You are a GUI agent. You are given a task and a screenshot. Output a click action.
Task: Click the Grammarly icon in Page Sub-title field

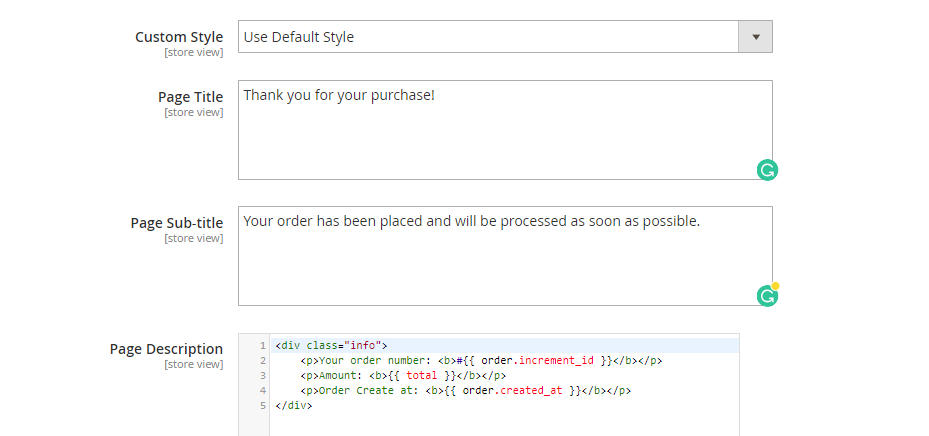(767, 296)
